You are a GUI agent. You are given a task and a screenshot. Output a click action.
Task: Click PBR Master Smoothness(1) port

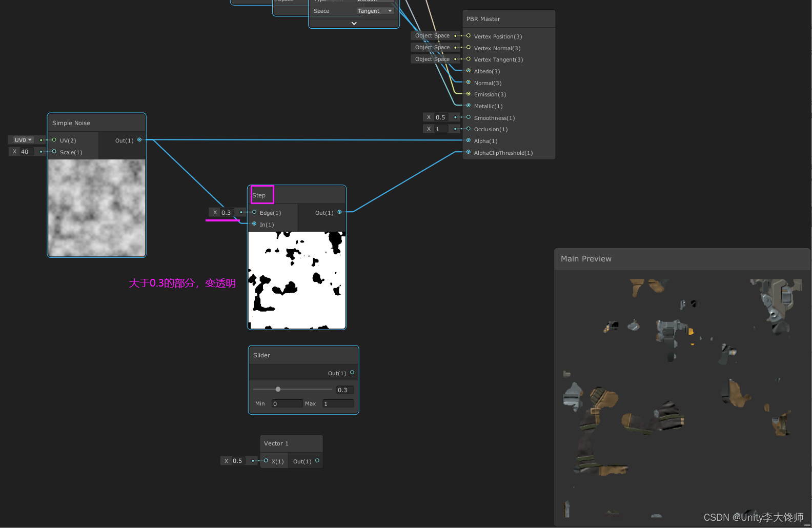click(x=469, y=117)
